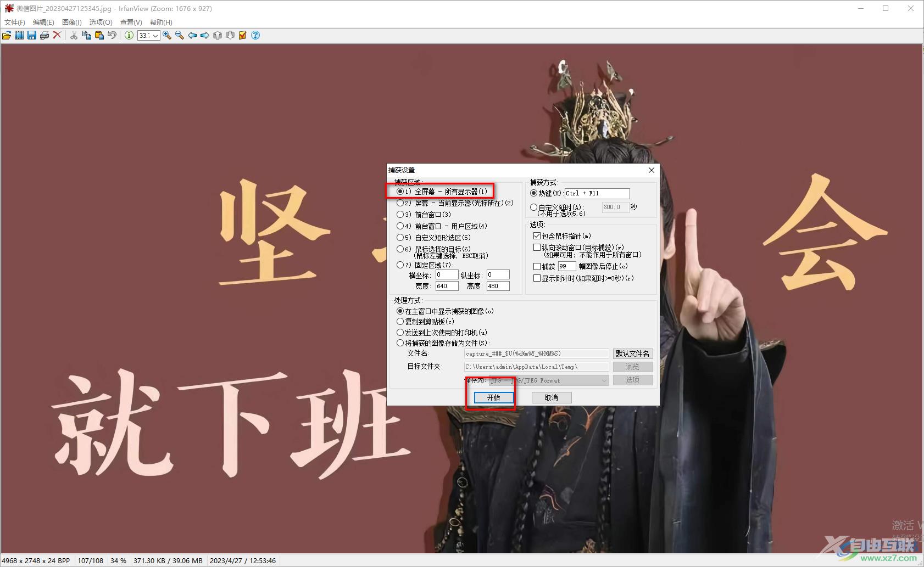Screen dimensions: 924x567
Task: Click the 目标文件夹 path field
Action: click(x=537, y=367)
